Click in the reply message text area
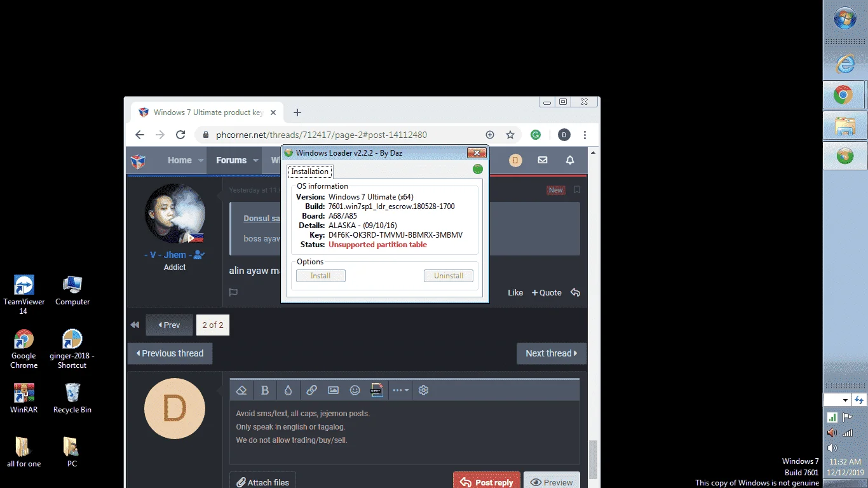The width and height of the screenshot is (868, 488). (405, 432)
